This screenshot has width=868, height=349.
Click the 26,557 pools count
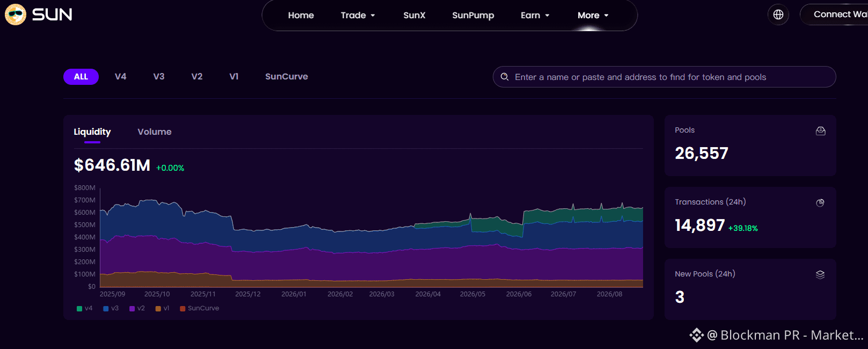702,154
